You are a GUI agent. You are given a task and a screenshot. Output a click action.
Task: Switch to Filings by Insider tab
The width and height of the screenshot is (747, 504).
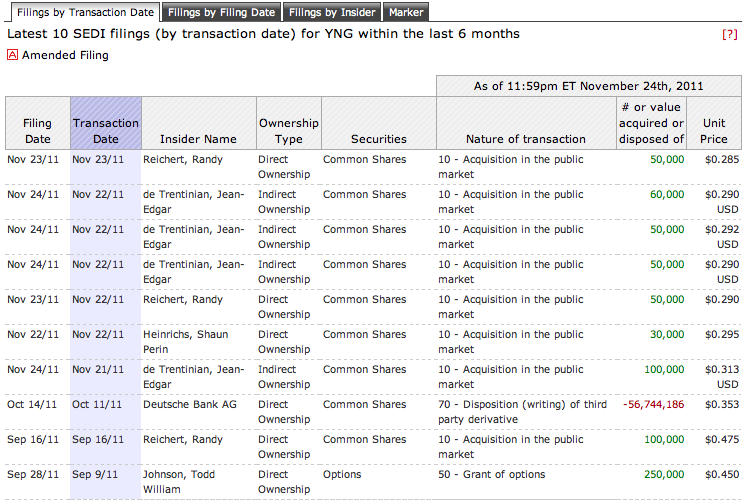point(332,13)
